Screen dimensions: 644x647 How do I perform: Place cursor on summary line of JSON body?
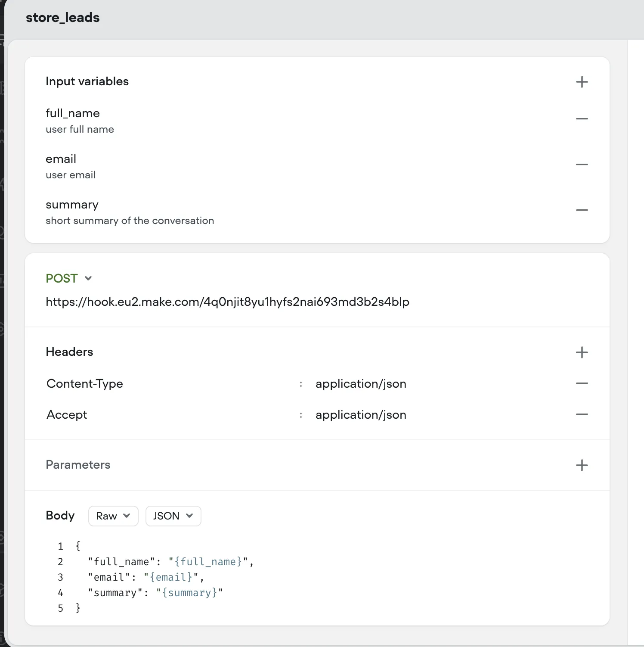tap(155, 593)
